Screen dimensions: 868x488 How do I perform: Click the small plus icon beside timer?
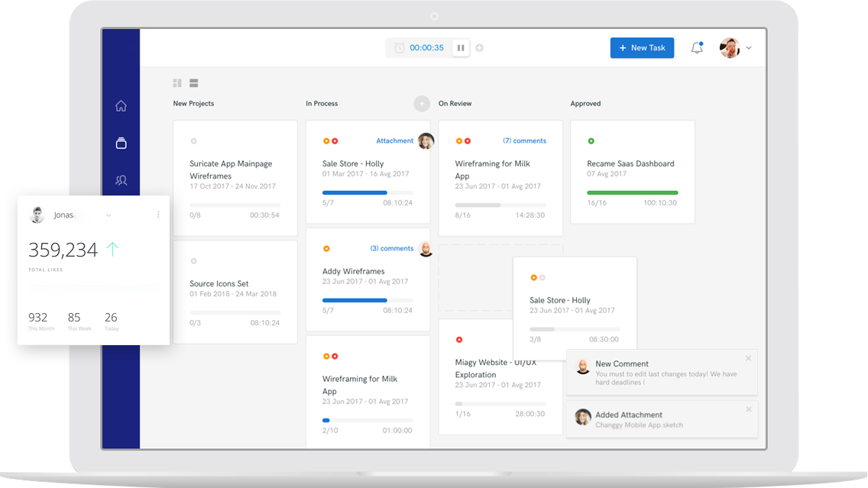point(480,47)
